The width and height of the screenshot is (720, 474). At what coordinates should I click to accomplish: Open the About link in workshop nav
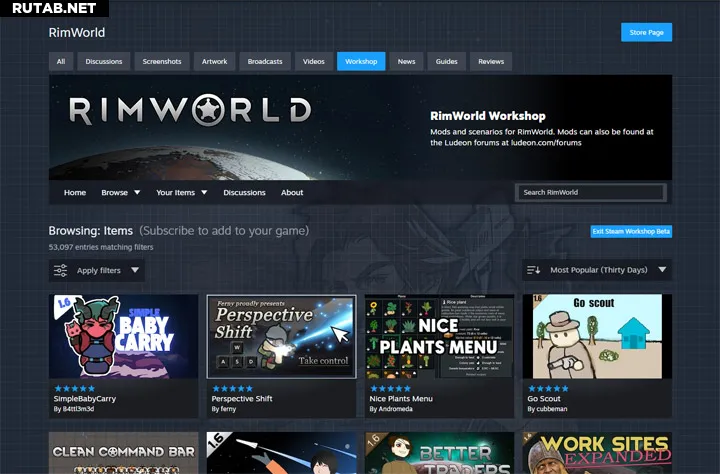[x=292, y=192]
